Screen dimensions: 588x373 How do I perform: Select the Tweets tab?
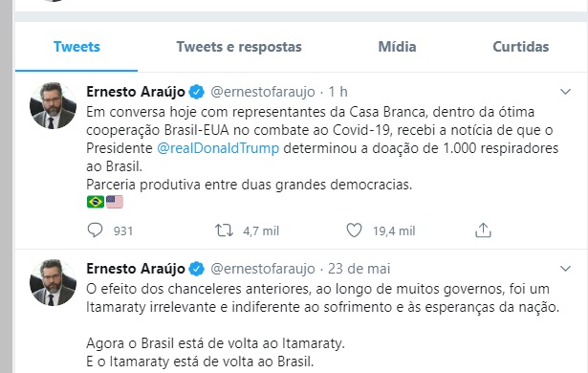[x=76, y=47]
